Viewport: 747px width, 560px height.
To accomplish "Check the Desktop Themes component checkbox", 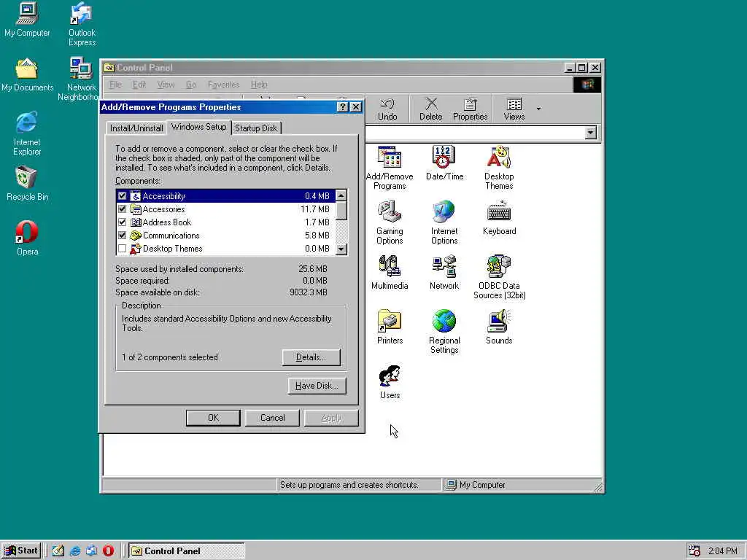I will 123,249.
